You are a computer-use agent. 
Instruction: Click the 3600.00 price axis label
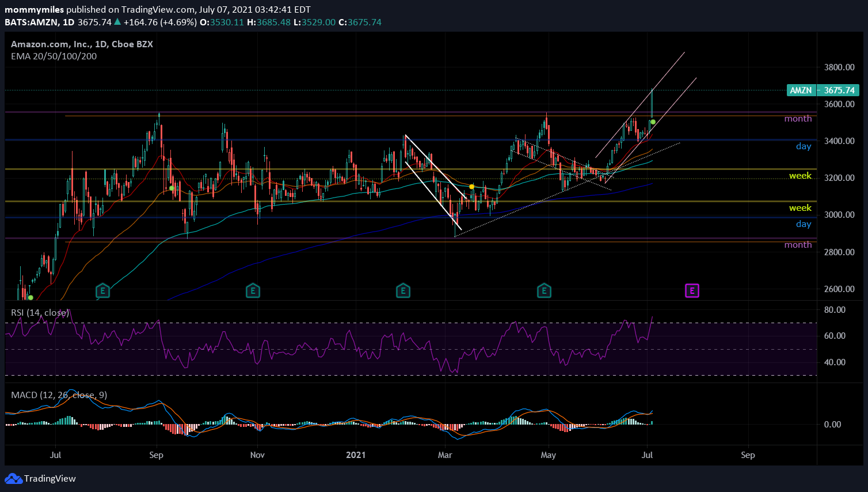pyautogui.click(x=839, y=104)
